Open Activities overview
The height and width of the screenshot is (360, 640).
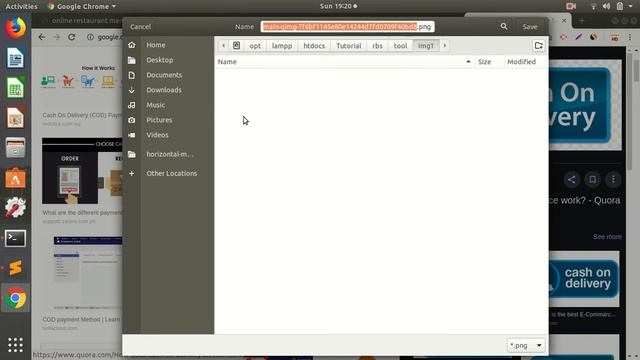tap(21, 6)
